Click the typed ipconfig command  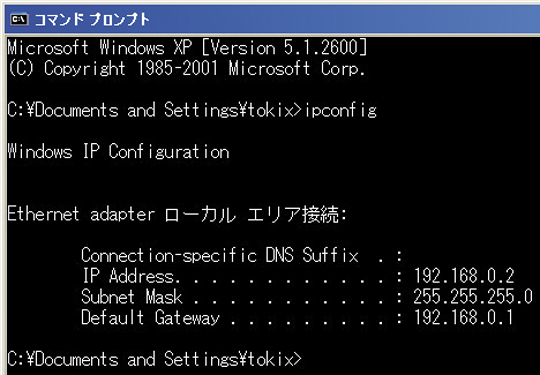pyautogui.click(x=340, y=111)
